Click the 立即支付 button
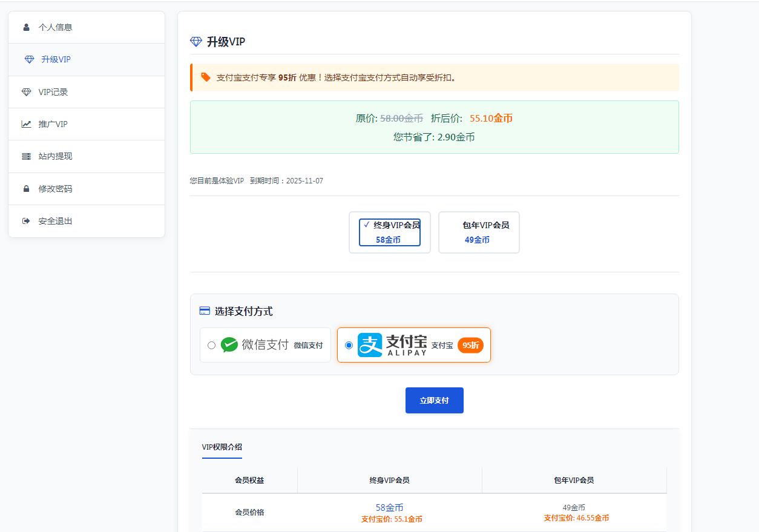This screenshot has width=759, height=532. [x=434, y=400]
